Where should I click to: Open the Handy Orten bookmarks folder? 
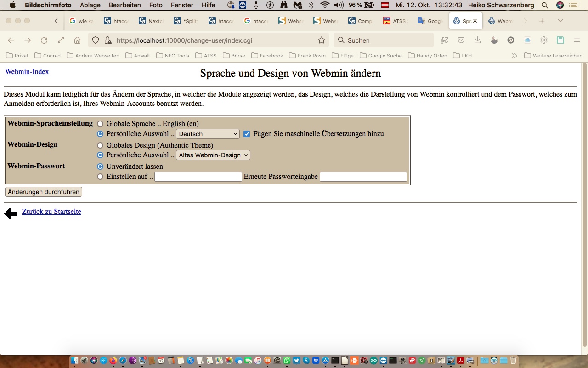coord(428,56)
